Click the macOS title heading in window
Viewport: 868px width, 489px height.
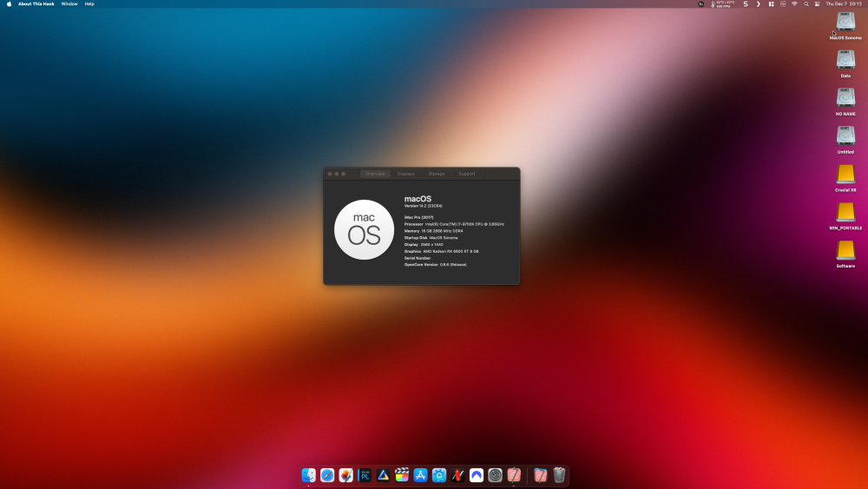pos(418,199)
